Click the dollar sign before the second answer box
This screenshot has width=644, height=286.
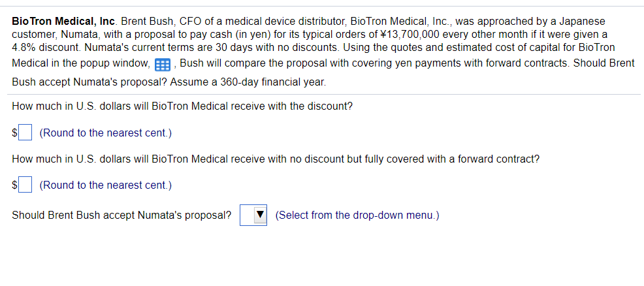[15, 185]
